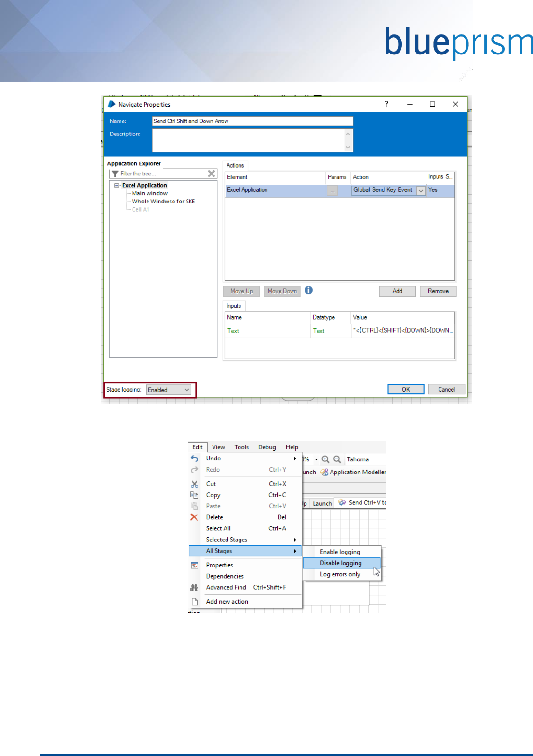
Task: Click inside the Description text box
Action: (x=248, y=140)
